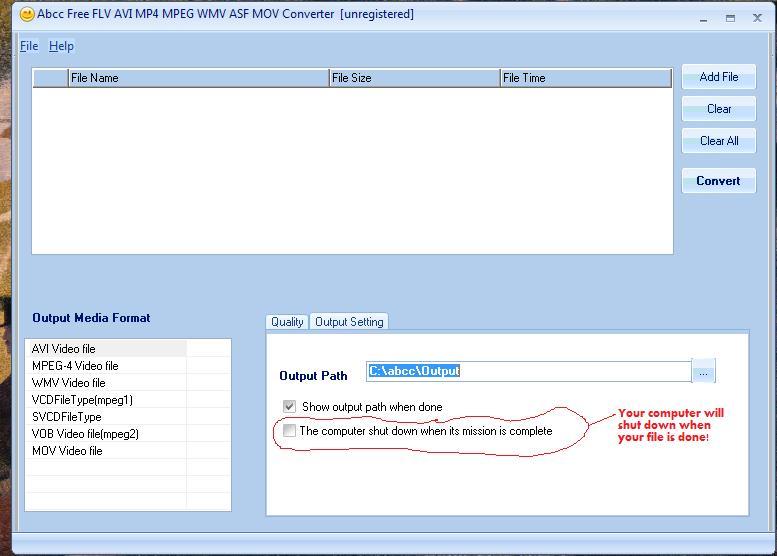The width and height of the screenshot is (777, 556).
Task: Select WMV Video file format
Action: point(128,383)
